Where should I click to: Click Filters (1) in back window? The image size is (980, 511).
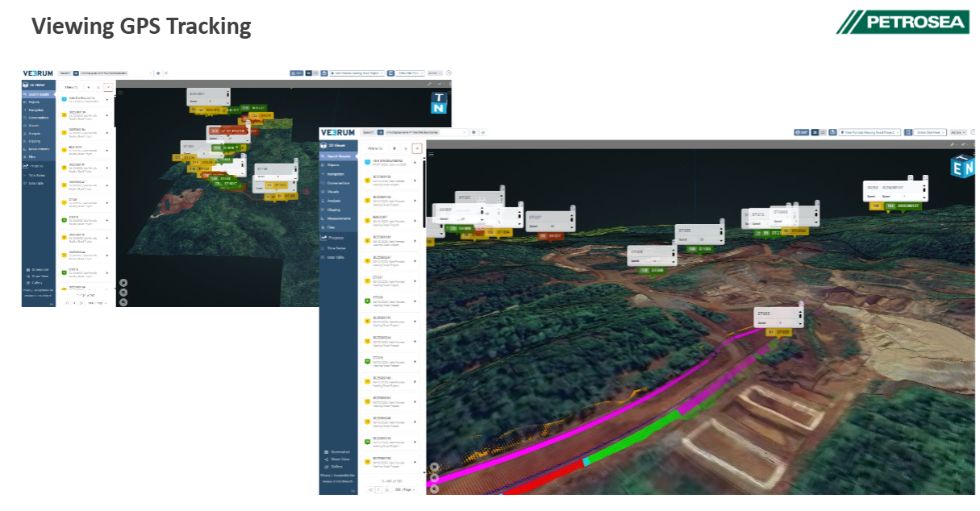[70, 86]
